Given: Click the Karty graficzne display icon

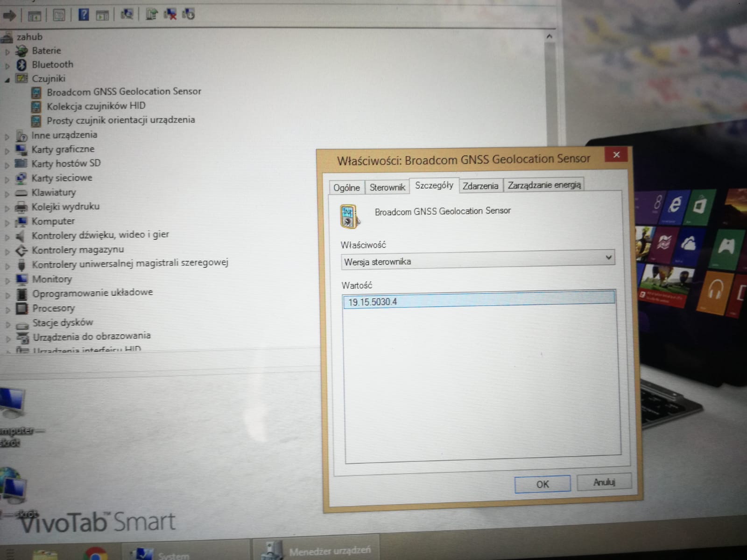Looking at the screenshot, I should pos(21,150).
